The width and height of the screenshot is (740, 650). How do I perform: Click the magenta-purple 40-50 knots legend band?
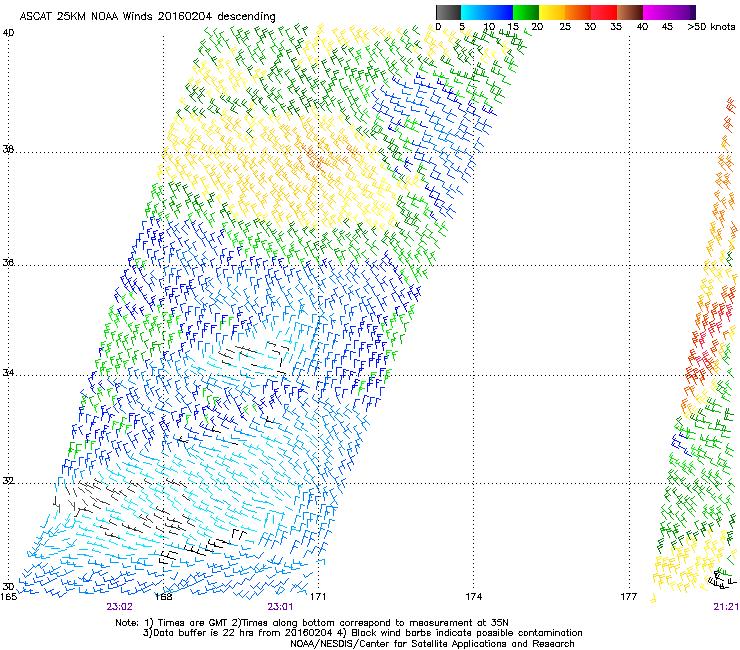click(x=669, y=12)
